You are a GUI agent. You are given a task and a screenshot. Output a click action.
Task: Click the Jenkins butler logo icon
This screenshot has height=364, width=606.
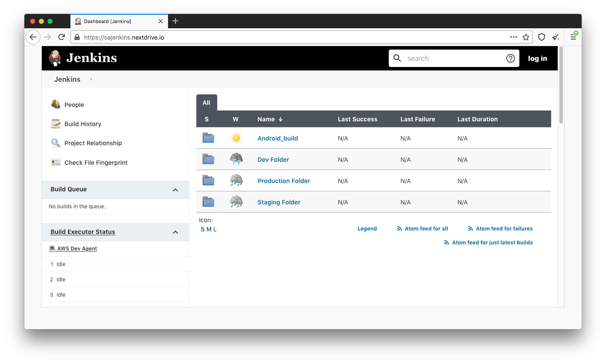pos(55,58)
